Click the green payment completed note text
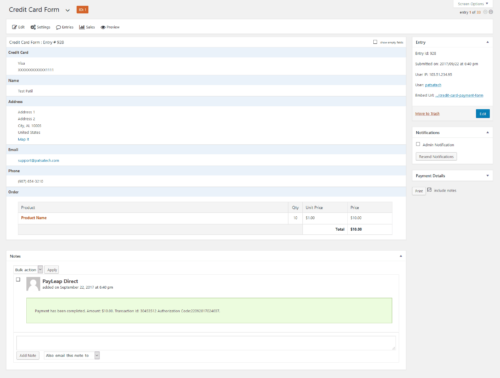500x378 pixels. (x=127, y=311)
